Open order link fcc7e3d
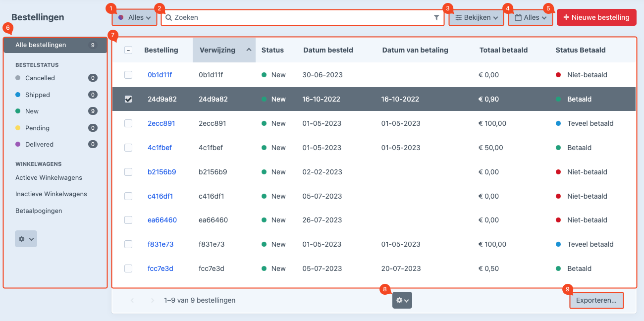The width and height of the screenshot is (644, 321). 161,268
